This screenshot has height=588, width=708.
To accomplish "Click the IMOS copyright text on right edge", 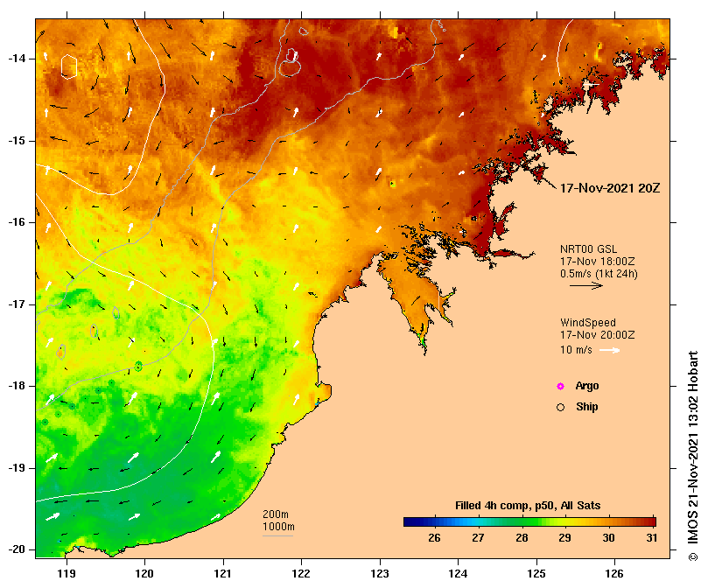I will coord(693,456).
